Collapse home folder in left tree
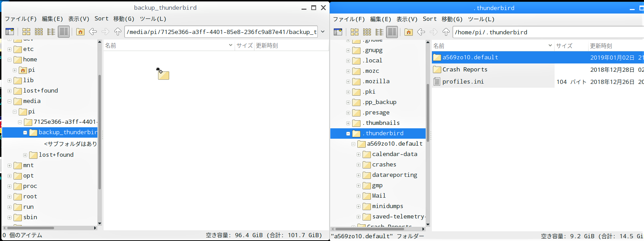 pyautogui.click(x=9, y=60)
